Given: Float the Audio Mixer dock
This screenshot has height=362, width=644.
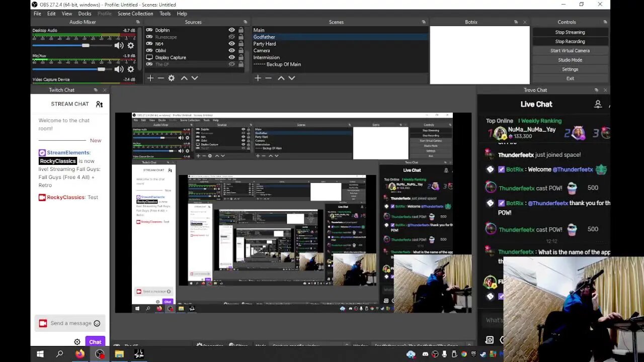Looking at the screenshot, I should [138, 22].
